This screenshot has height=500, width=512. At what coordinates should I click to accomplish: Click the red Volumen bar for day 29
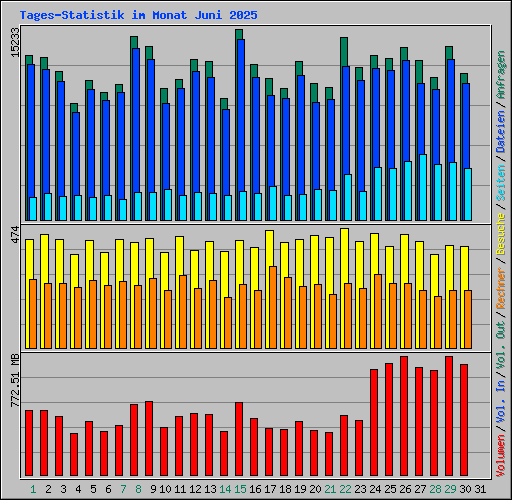click(x=449, y=416)
